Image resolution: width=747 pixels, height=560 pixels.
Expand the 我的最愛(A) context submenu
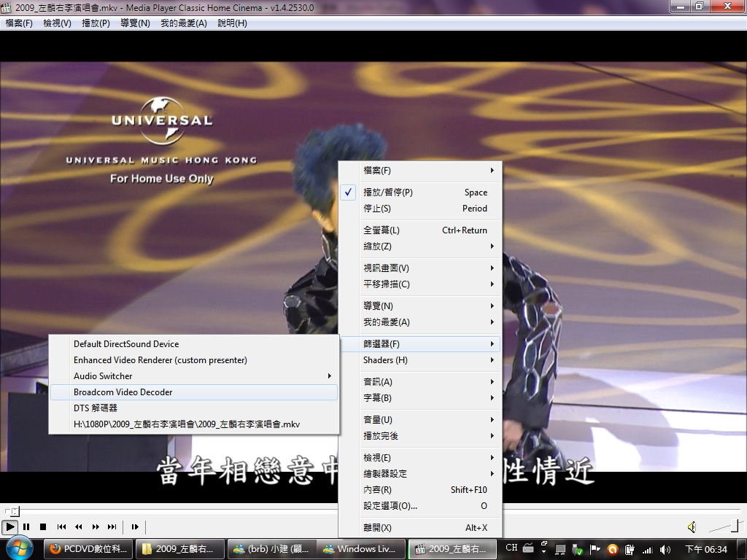point(420,322)
